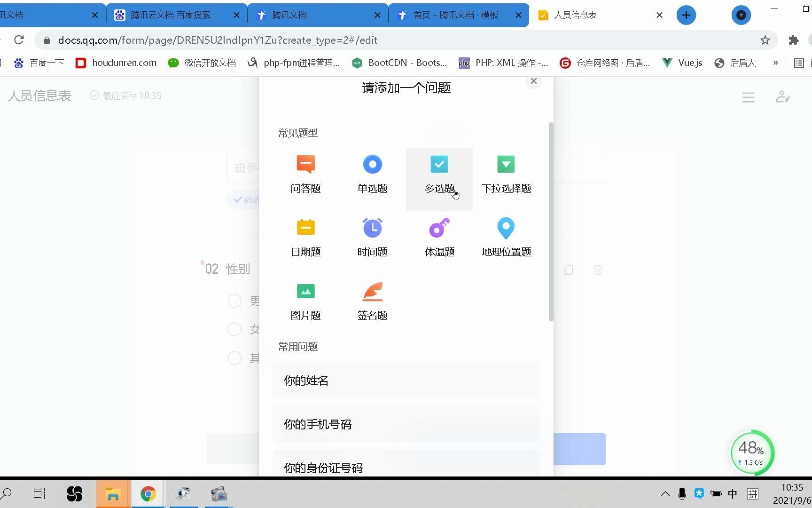The width and height of the screenshot is (812, 508).
Task: Delete the 性别 question
Action: pyautogui.click(x=598, y=270)
